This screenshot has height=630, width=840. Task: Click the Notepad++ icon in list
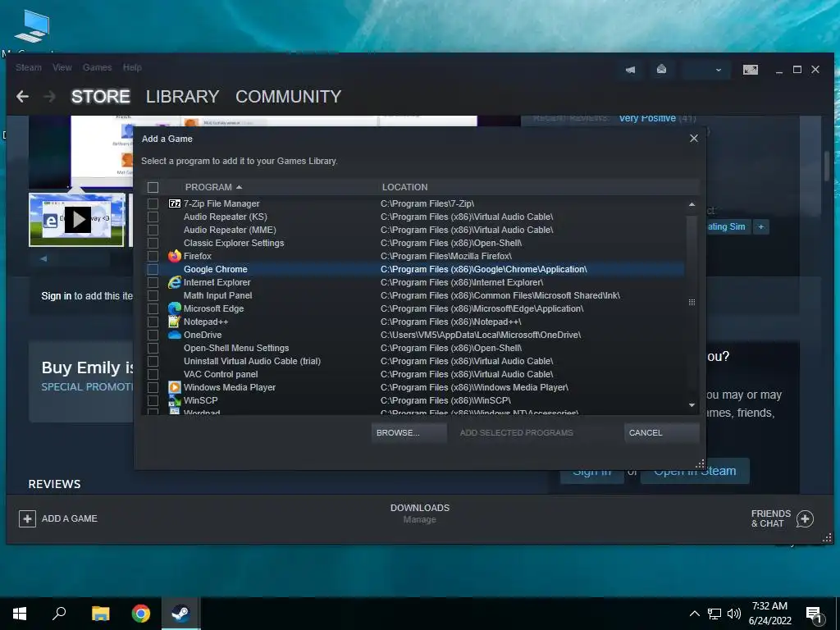[x=175, y=322]
